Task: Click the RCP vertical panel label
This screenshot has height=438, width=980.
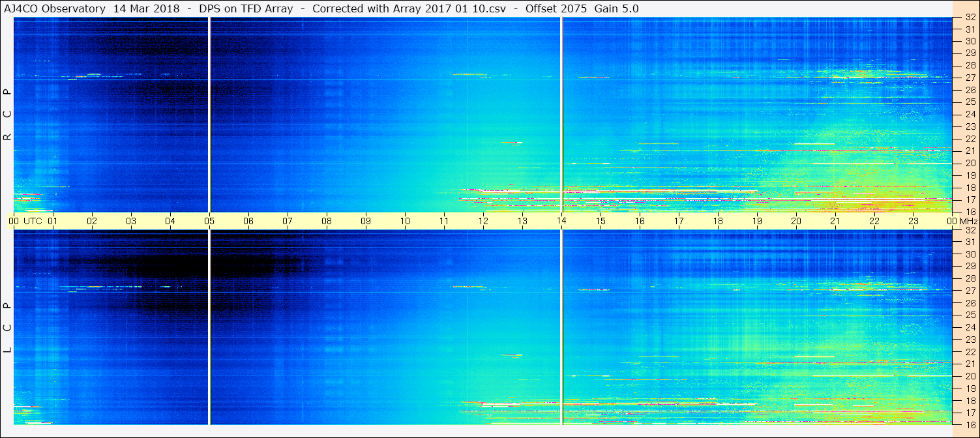Action: point(7,114)
